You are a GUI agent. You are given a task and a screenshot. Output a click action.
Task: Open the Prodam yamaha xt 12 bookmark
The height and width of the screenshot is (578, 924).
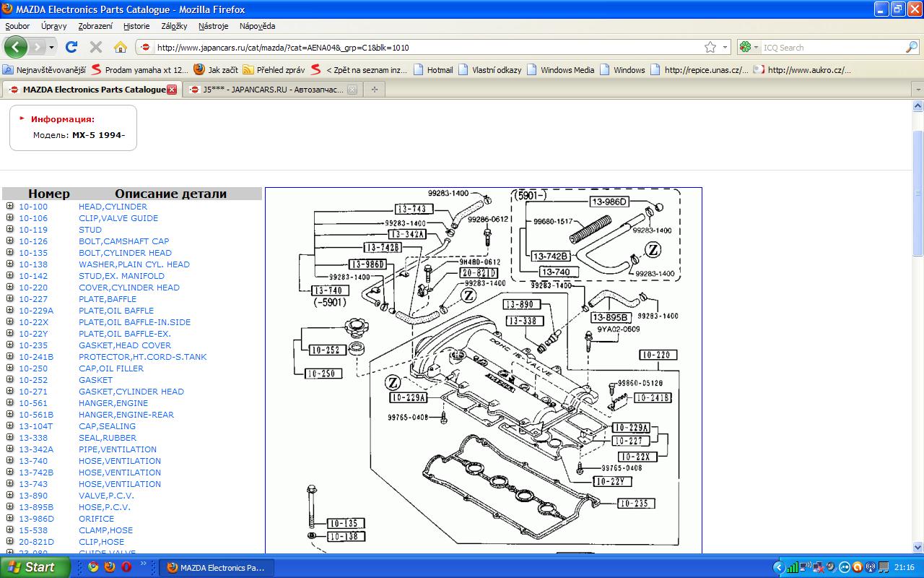click(139, 70)
